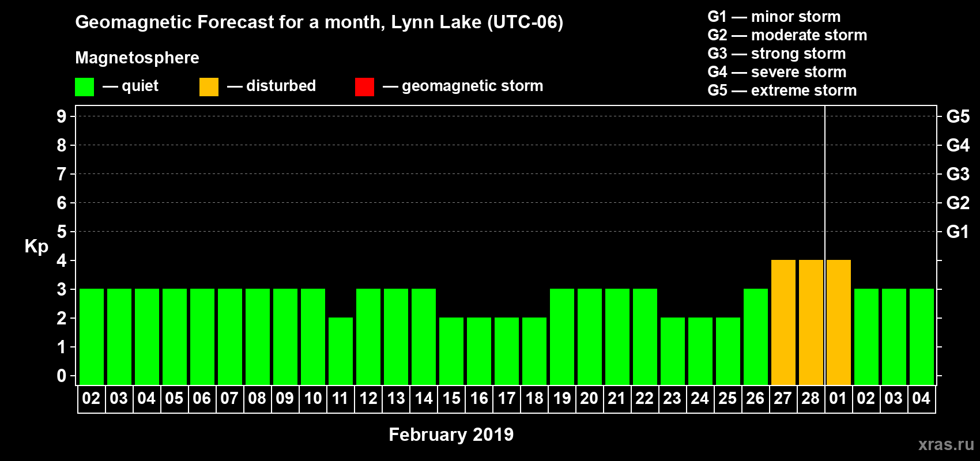Click the date cell labeled 28

pos(811,399)
